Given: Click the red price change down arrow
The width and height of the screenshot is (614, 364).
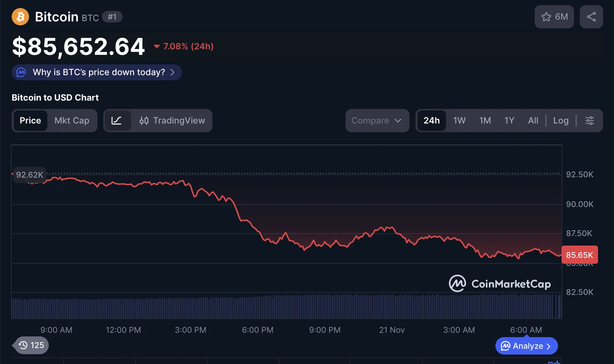Looking at the screenshot, I should 157,46.
